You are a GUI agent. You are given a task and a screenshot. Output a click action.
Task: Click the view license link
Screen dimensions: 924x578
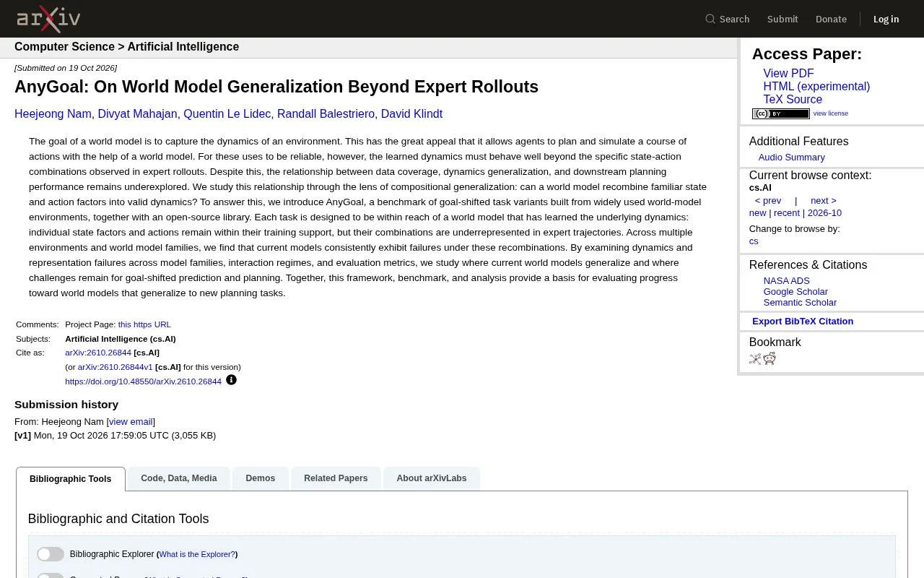831,113
